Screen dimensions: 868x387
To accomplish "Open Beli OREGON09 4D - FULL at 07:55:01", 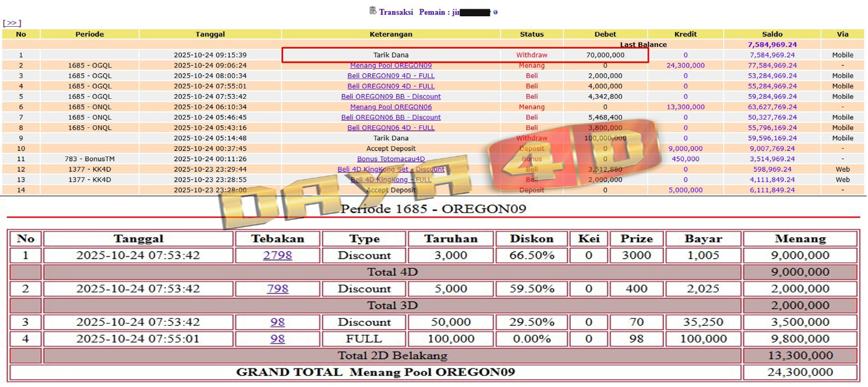I will click(391, 86).
